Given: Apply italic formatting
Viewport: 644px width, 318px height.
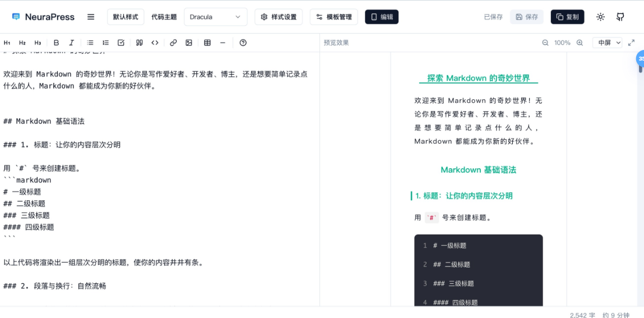Looking at the screenshot, I should click(x=72, y=43).
